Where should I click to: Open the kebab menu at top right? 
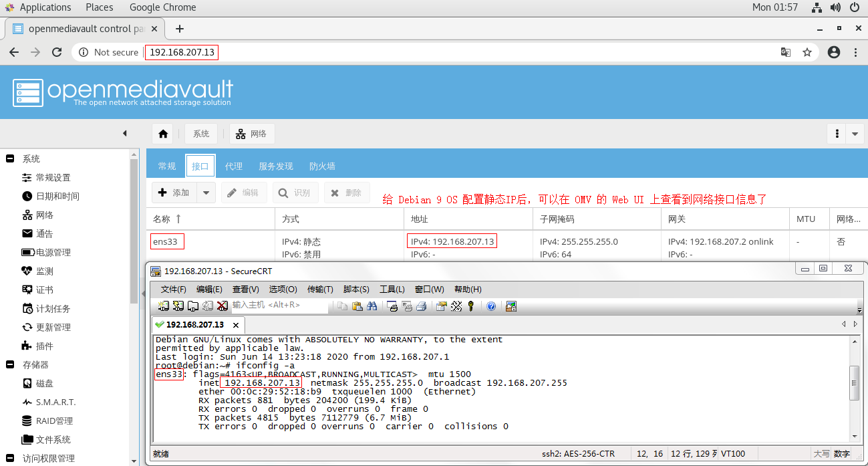click(837, 133)
